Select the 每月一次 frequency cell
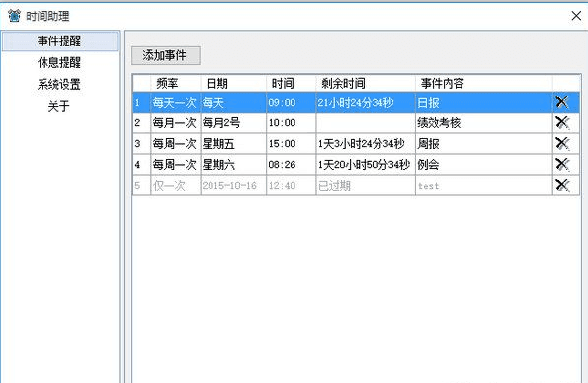 click(176, 123)
